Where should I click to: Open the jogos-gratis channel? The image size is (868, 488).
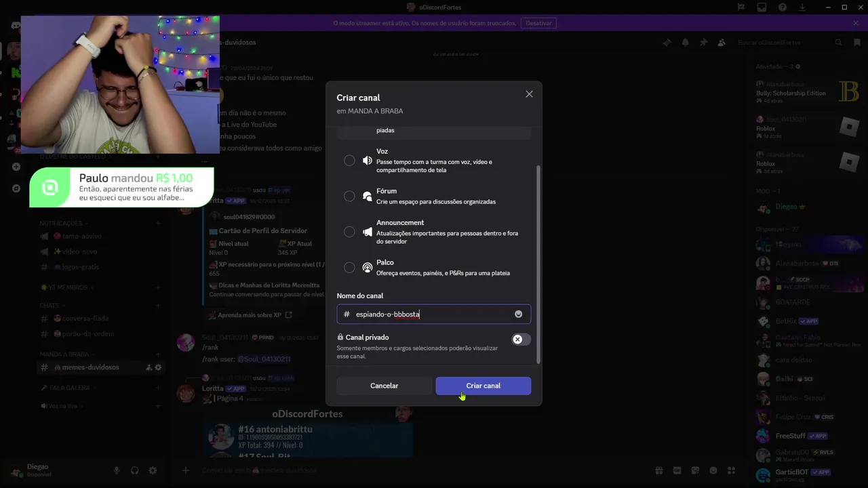(100, 267)
